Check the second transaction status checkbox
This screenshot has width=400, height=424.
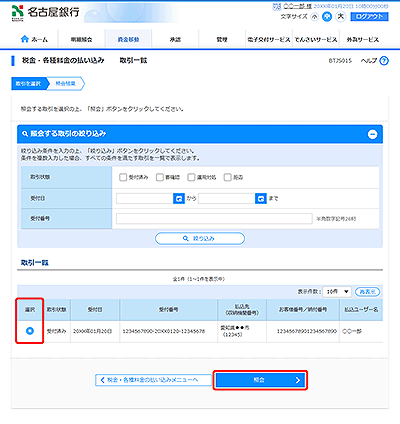(160, 177)
